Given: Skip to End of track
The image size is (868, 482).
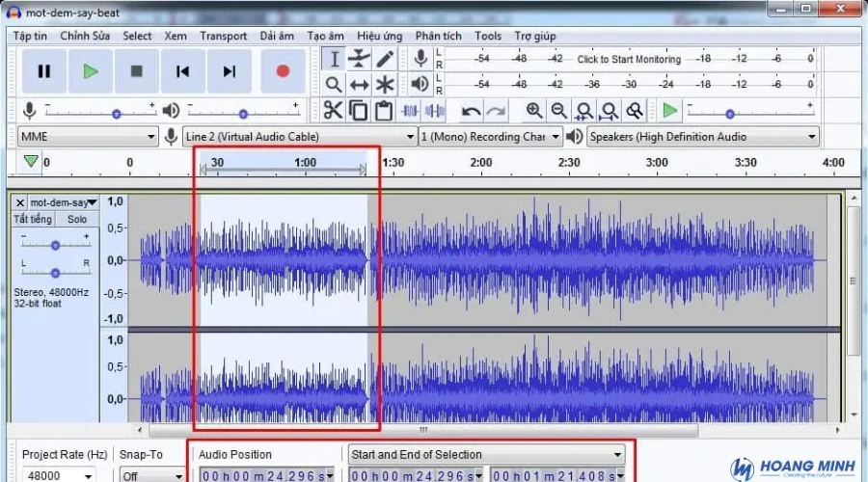Looking at the screenshot, I should coord(230,71).
